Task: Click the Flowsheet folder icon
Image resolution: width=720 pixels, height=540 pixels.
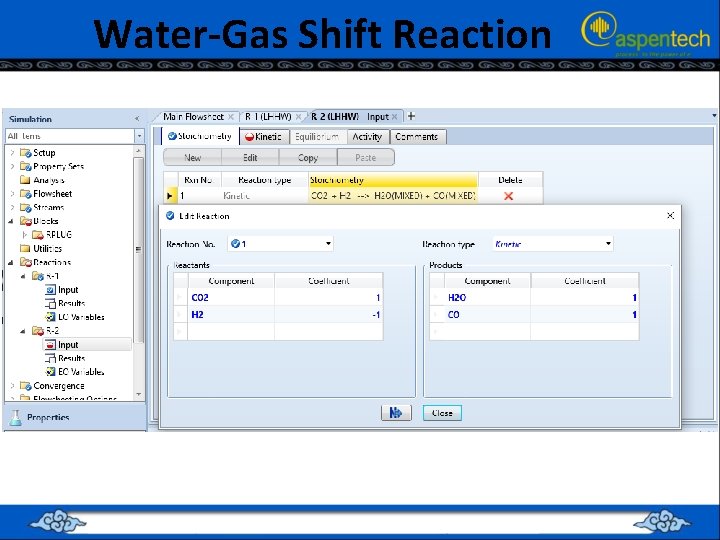Action: coord(25,194)
